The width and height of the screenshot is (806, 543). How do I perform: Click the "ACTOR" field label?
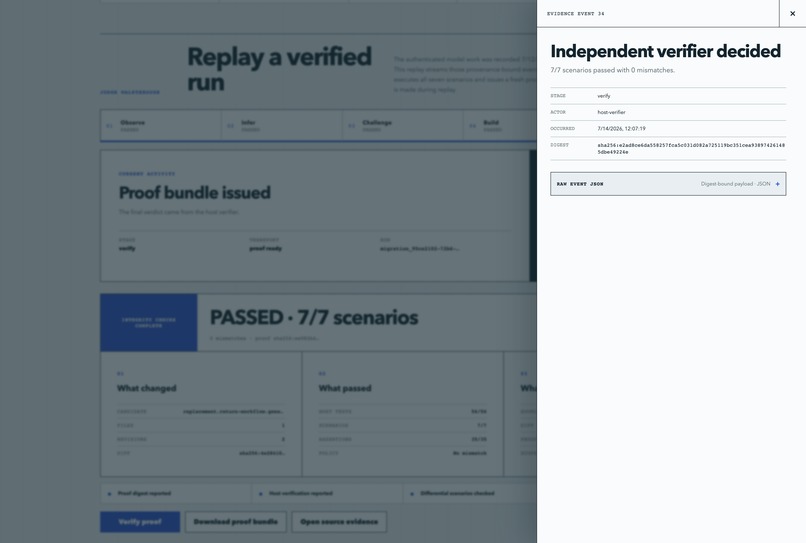[558, 112]
